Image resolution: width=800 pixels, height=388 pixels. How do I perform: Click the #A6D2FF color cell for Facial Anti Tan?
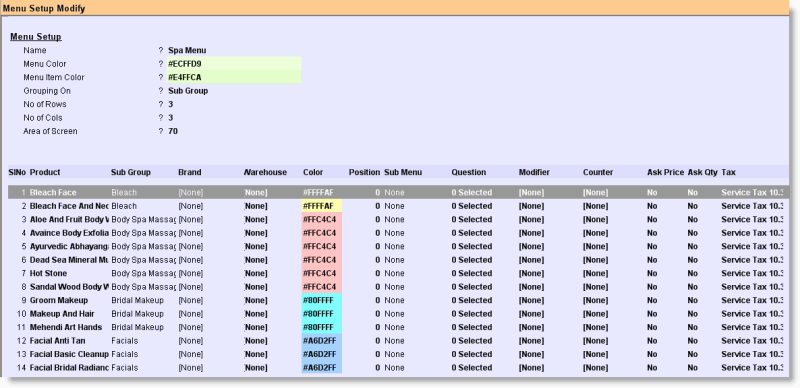pyautogui.click(x=321, y=341)
